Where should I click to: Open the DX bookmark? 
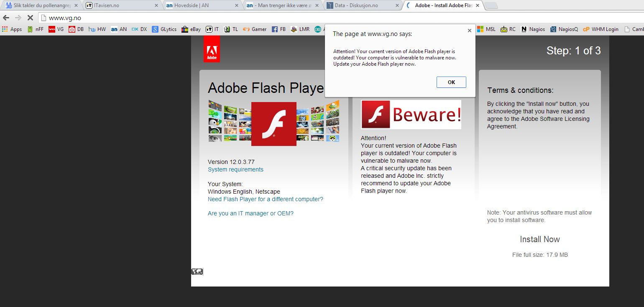(x=139, y=29)
